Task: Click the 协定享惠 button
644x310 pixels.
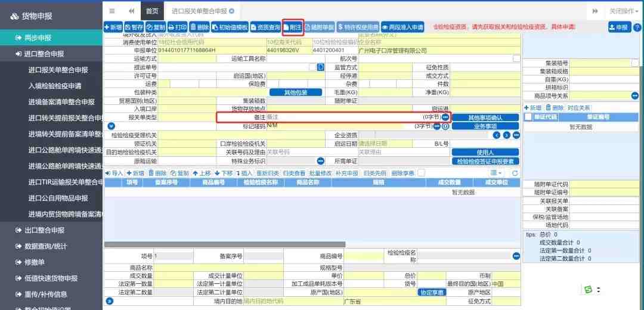Action: (432, 292)
